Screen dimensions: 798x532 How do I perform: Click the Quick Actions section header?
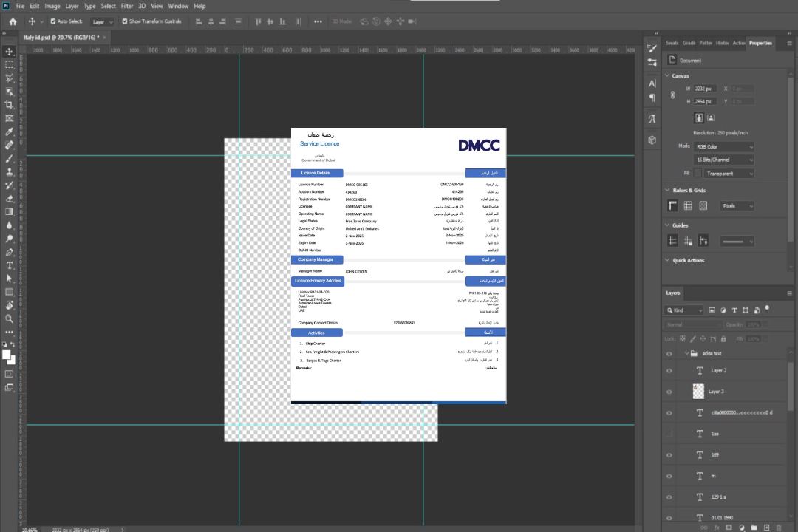(688, 260)
